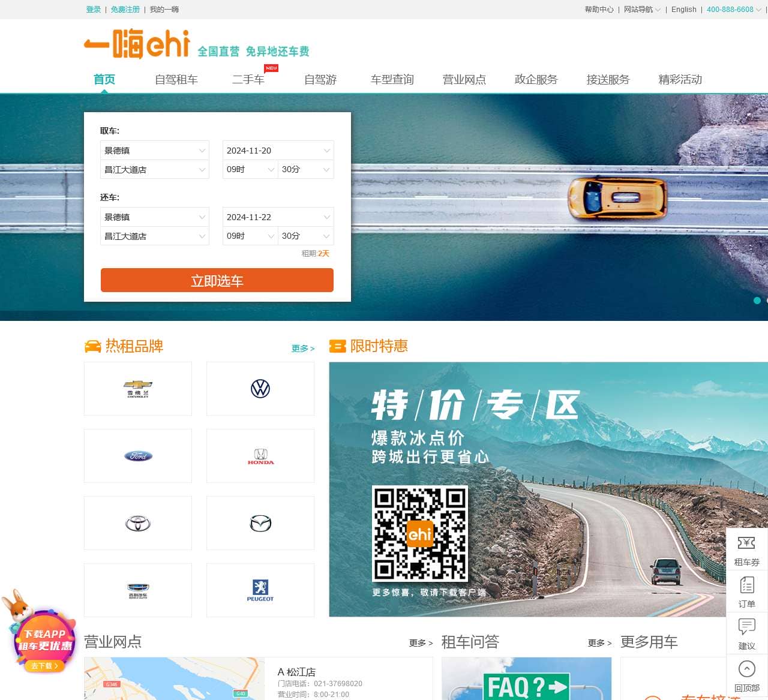Open the 二手车 menu item

[x=248, y=79]
